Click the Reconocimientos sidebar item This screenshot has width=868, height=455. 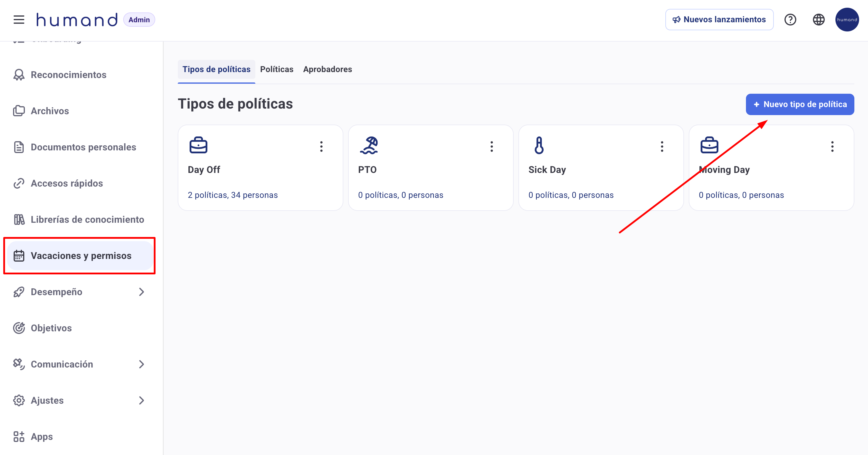[x=68, y=74]
